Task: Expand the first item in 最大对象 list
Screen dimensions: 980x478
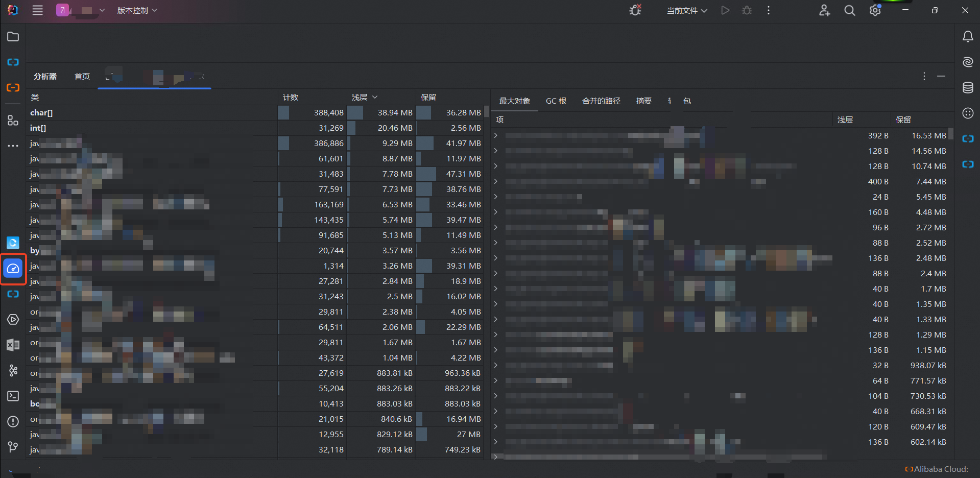Action: [496, 135]
